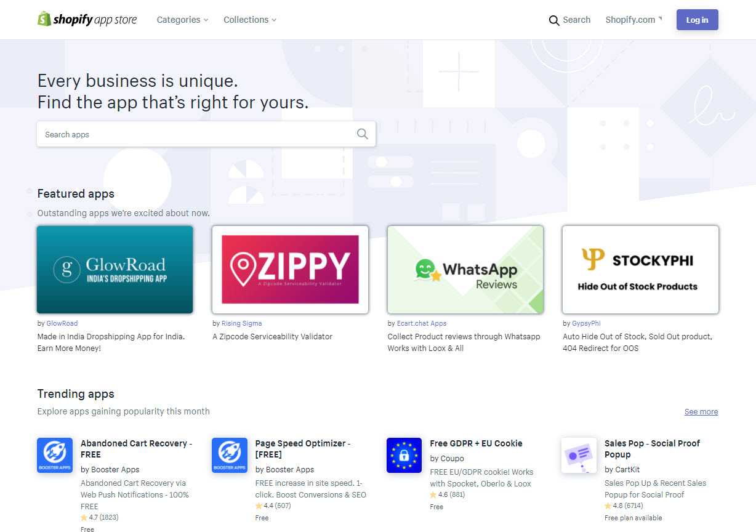This screenshot has width=756, height=532.
Task: Open the Abandoned Cart Recovery Booster Apps icon
Action: [55, 456]
